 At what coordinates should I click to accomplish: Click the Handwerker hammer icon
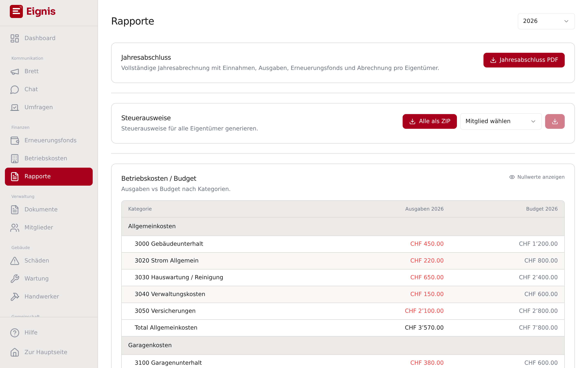[14, 297]
